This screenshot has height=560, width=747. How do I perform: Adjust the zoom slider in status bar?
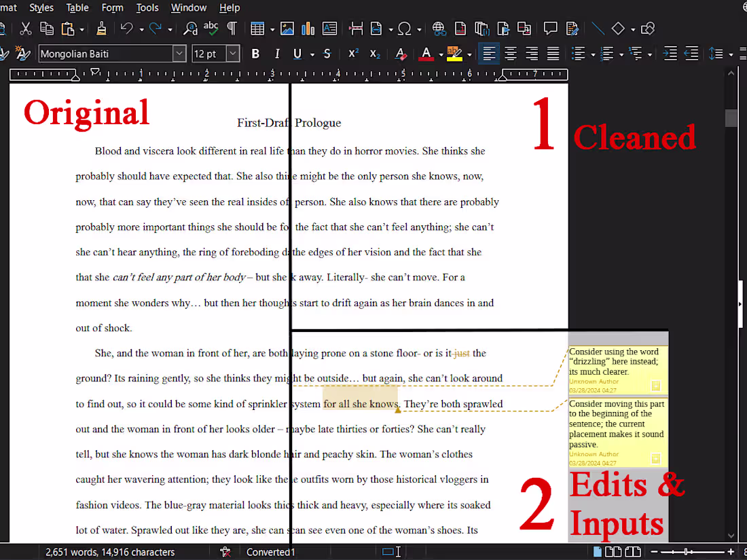coord(686,552)
